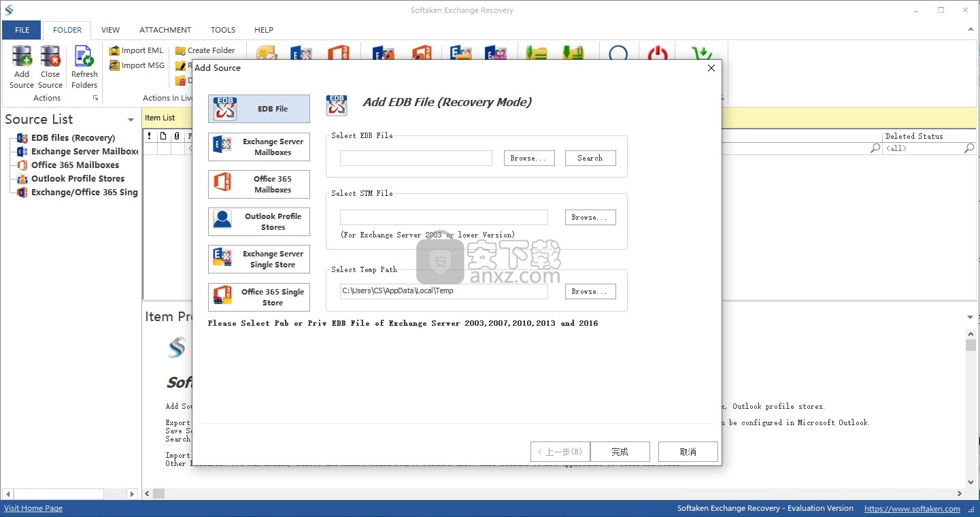Viewport: 980px width, 517px height.
Task: Select Office 365 Single Store option
Action: coord(259,297)
